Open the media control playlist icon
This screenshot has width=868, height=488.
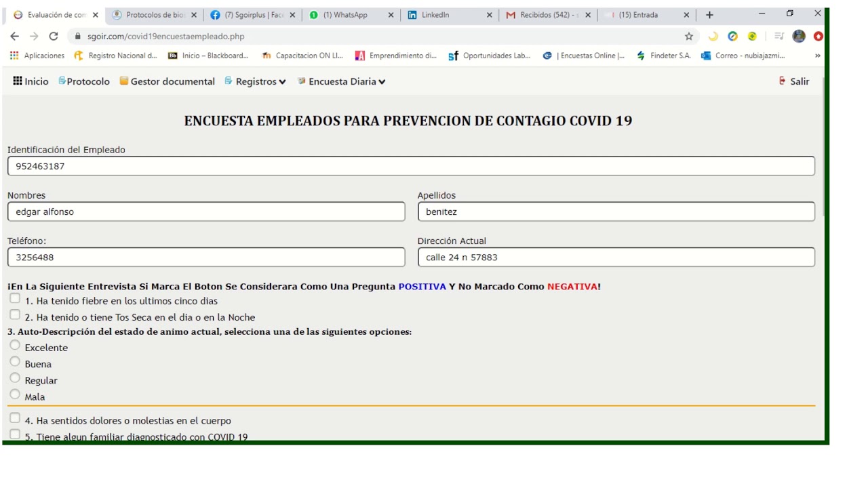(779, 37)
